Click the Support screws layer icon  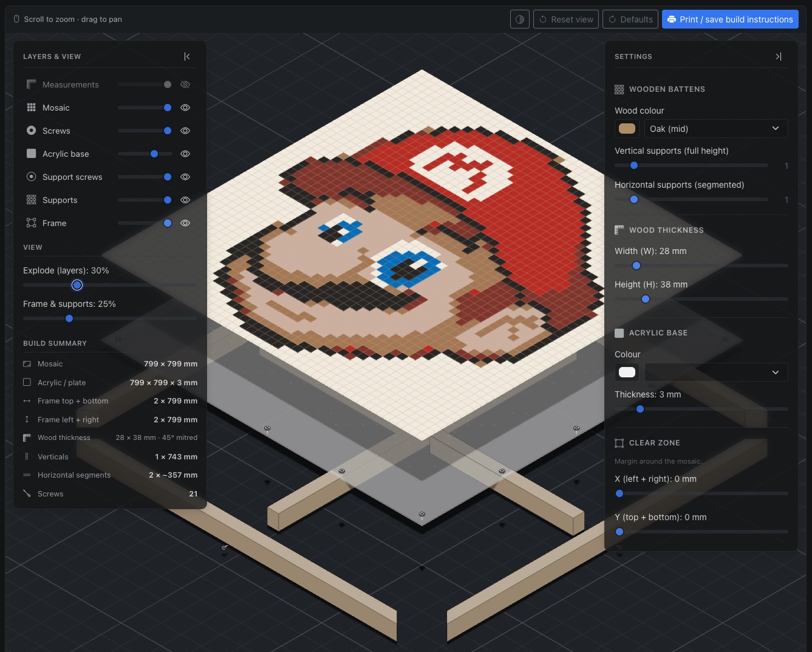coord(32,177)
